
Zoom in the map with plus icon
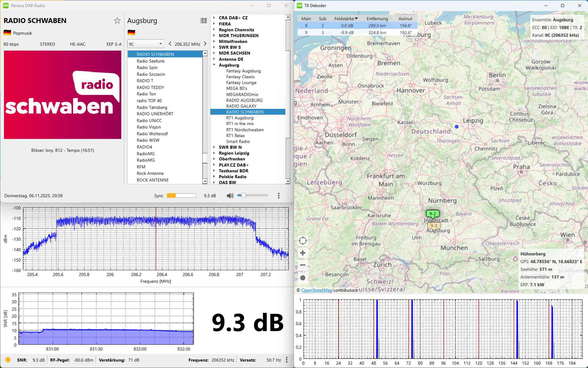pyautogui.click(x=303, y=253)
